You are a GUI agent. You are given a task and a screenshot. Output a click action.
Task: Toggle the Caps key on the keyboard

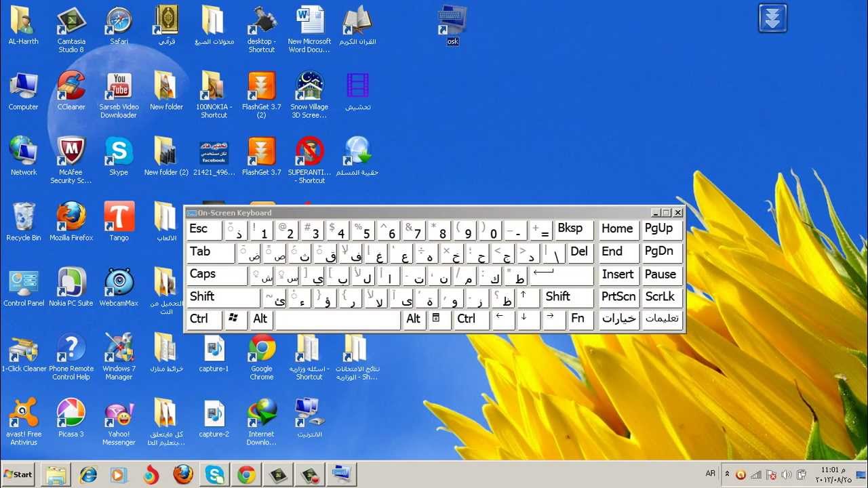pyautogui.click(x=217, y=274)
